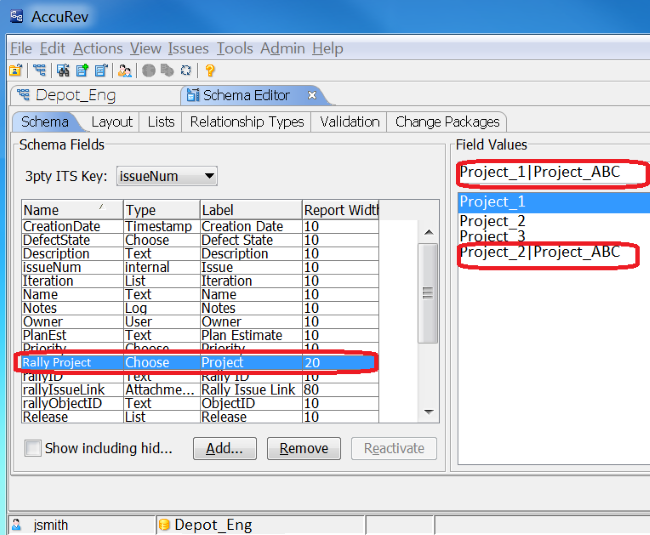
Task: Click the refresh icon in toolbar
Action: tap(186, 70)
